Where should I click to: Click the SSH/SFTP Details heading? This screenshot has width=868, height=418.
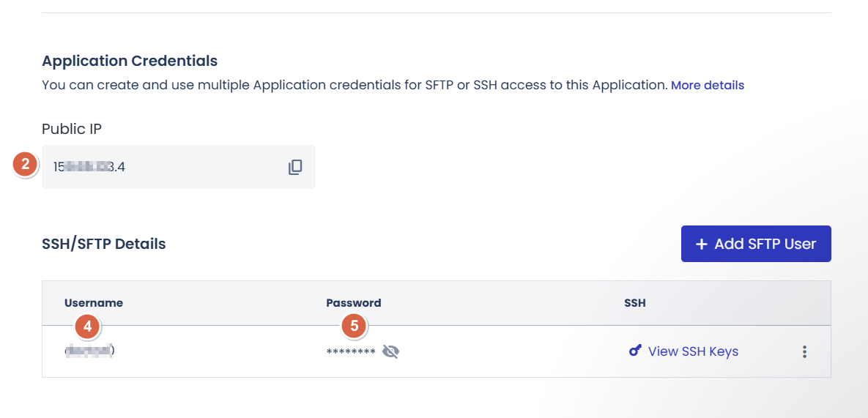(104, 244)
